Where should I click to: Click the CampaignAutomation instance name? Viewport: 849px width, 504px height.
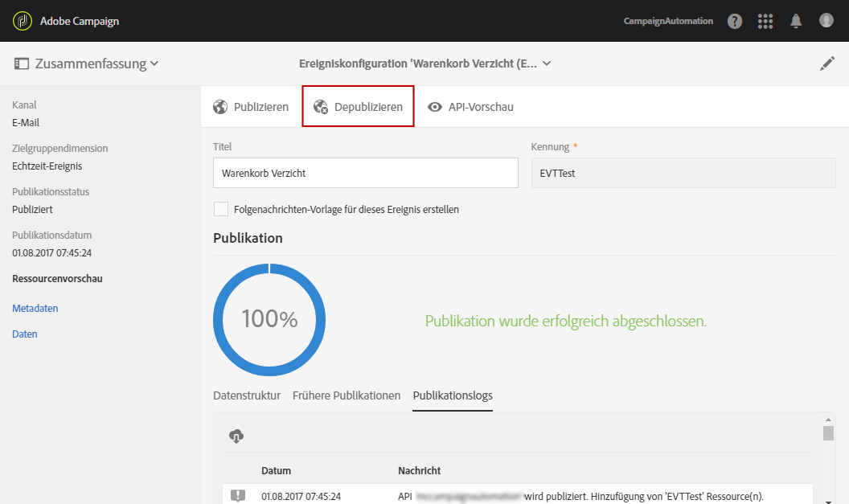668,21
